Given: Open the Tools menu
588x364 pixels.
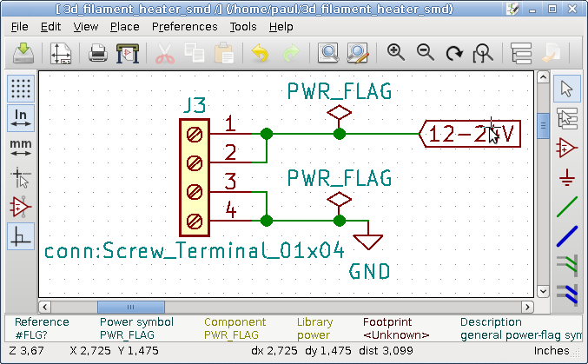Looking at the screenshot, I should (243, 27).
